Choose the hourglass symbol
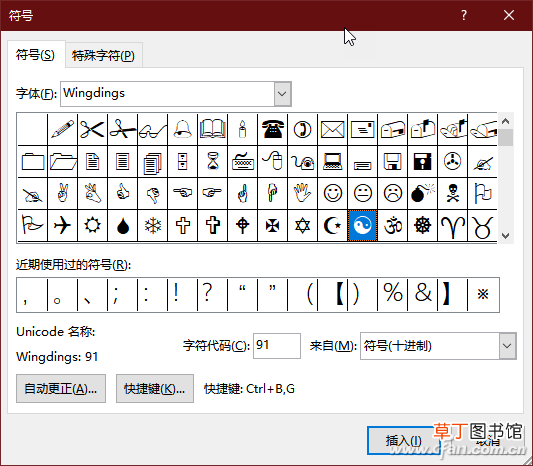Viewport: 533px width, 466px height. (213, 161)
